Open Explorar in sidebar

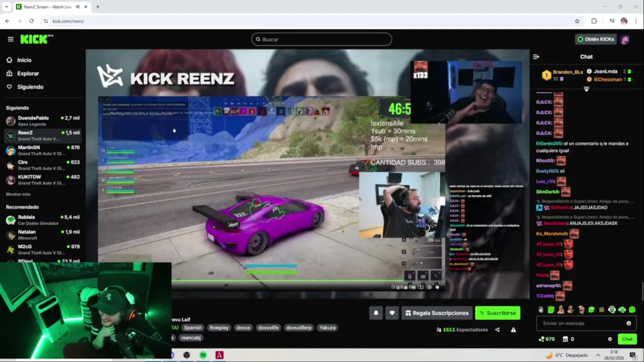pos(28,73)
